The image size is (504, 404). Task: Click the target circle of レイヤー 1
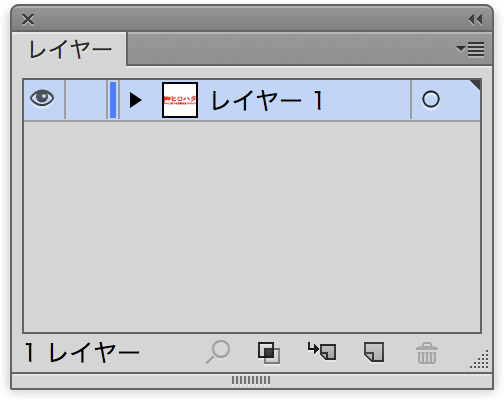431,99
